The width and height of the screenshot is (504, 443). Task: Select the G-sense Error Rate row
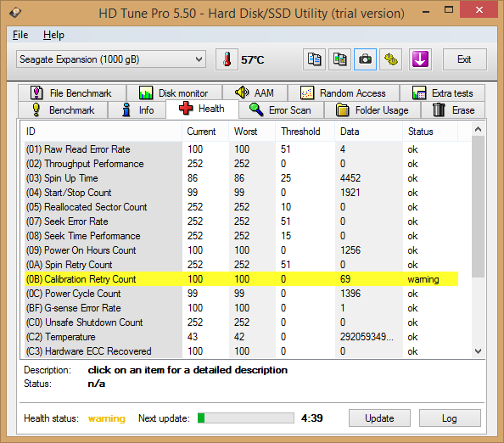tap(241, 308)
